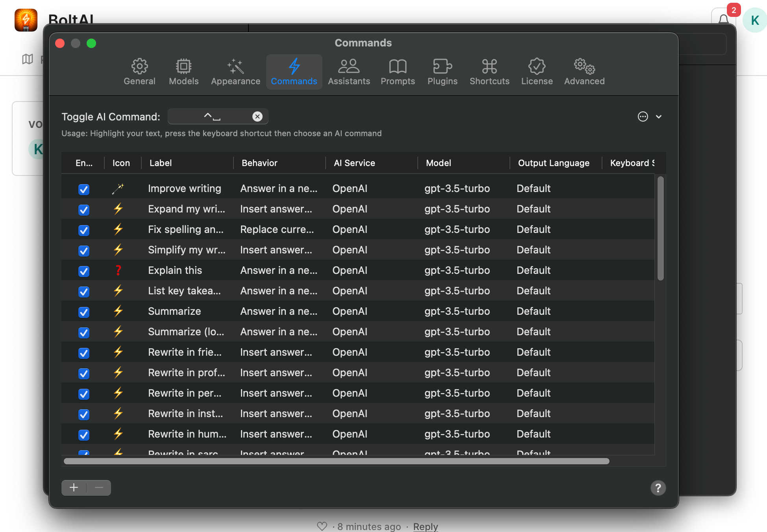Like the comment with the heart icon
The width and height of the screenshot is (767, 532).
point(322,526)
